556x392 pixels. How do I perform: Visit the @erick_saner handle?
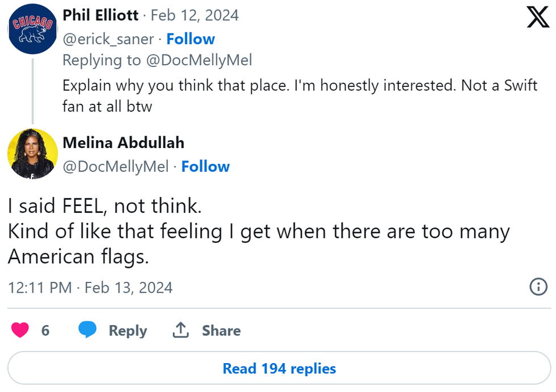click(107, 39)
